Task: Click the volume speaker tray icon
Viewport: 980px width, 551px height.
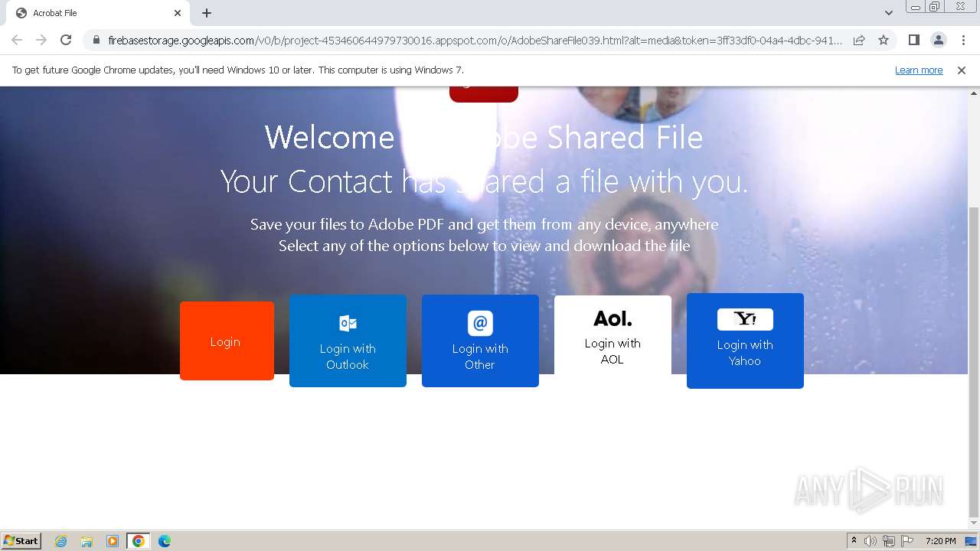Action: pos(871,541)
